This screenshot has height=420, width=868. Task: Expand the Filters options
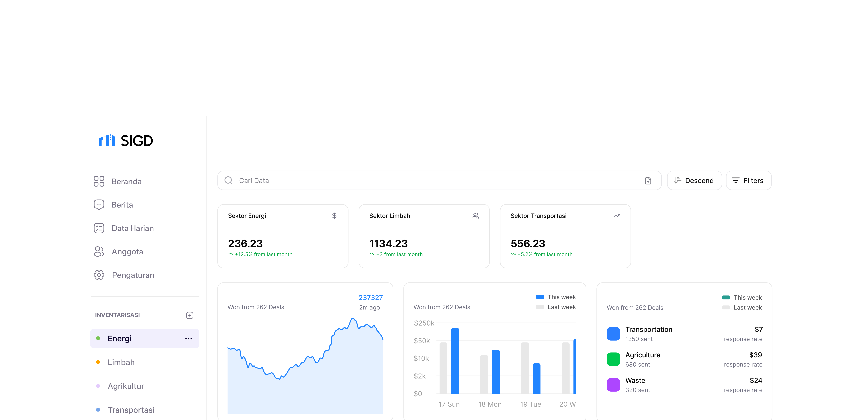coord(748,181)
